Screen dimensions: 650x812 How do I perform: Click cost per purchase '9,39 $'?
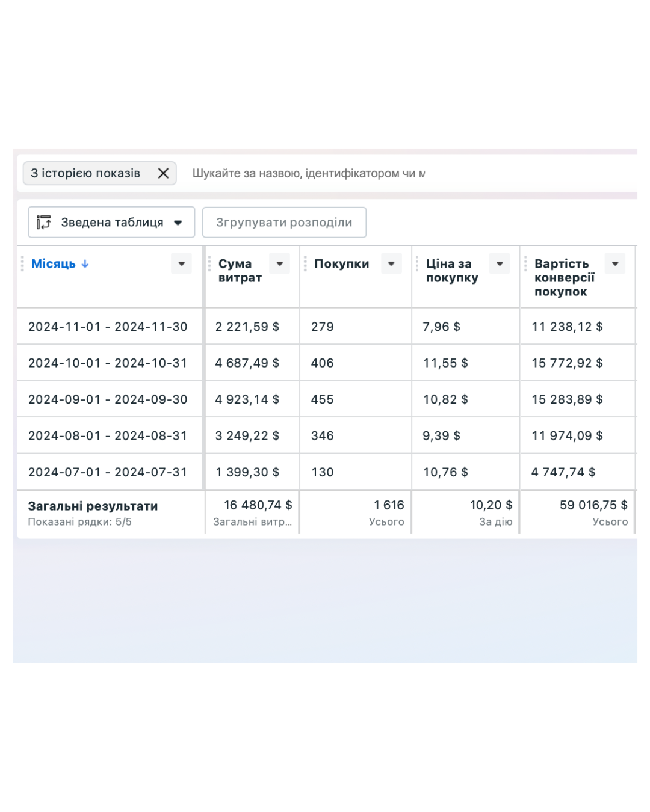(x=442, y=436)
